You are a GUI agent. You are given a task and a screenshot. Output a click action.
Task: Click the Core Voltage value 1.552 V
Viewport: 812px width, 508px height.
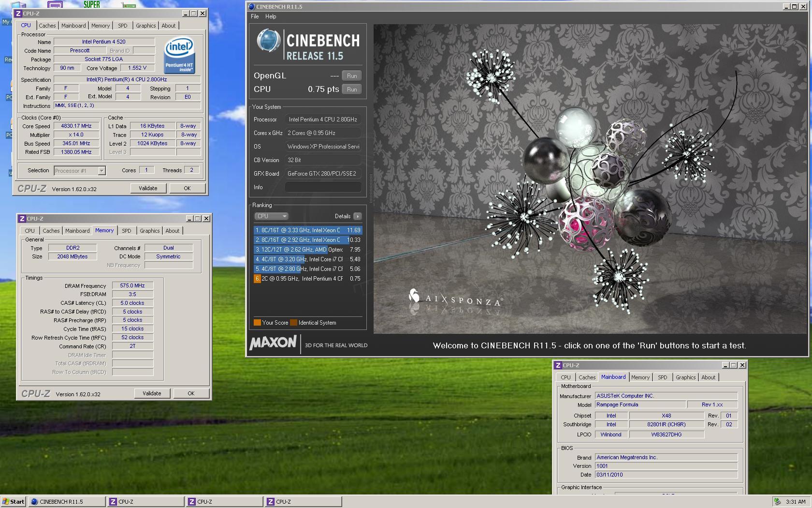tap(137, 68)
